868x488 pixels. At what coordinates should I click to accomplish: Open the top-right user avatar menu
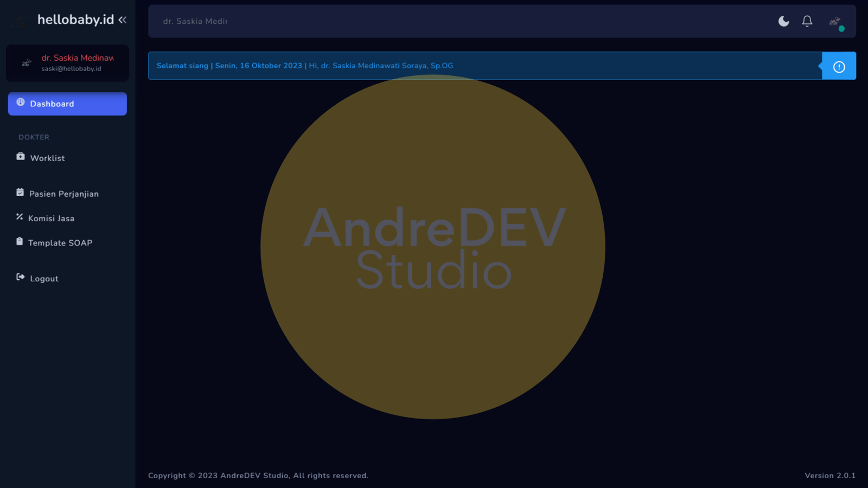pos(835,22)
